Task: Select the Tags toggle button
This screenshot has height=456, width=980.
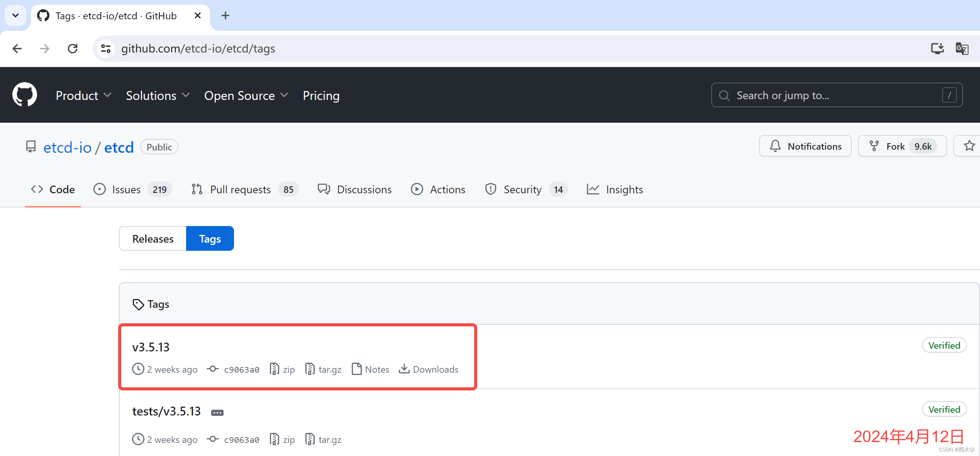Action: pyautogui.click(x=210, y=239)
